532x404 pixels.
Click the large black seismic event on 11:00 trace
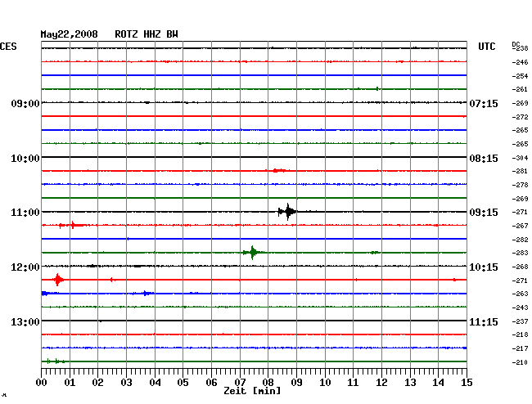click(x=287, y=212)
